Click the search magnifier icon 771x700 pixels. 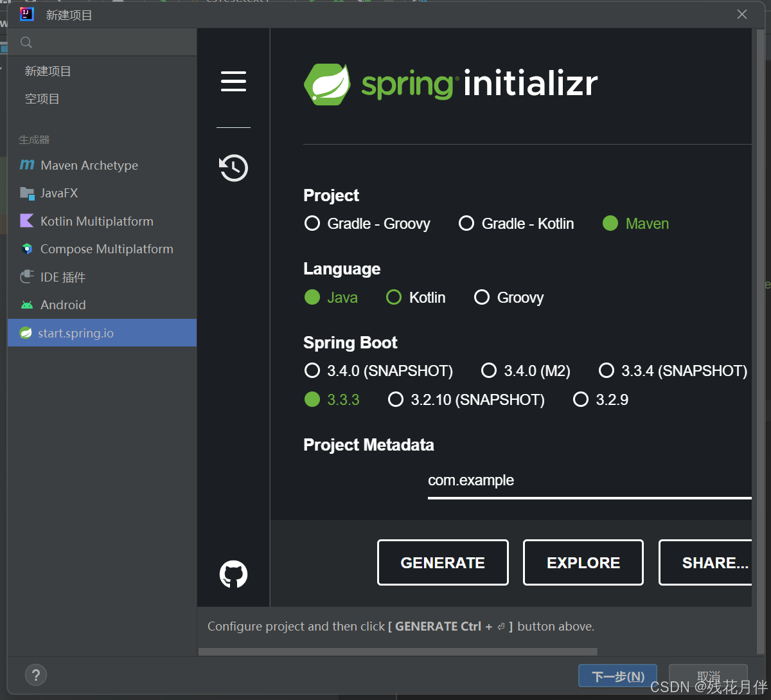tap(26, 42)
